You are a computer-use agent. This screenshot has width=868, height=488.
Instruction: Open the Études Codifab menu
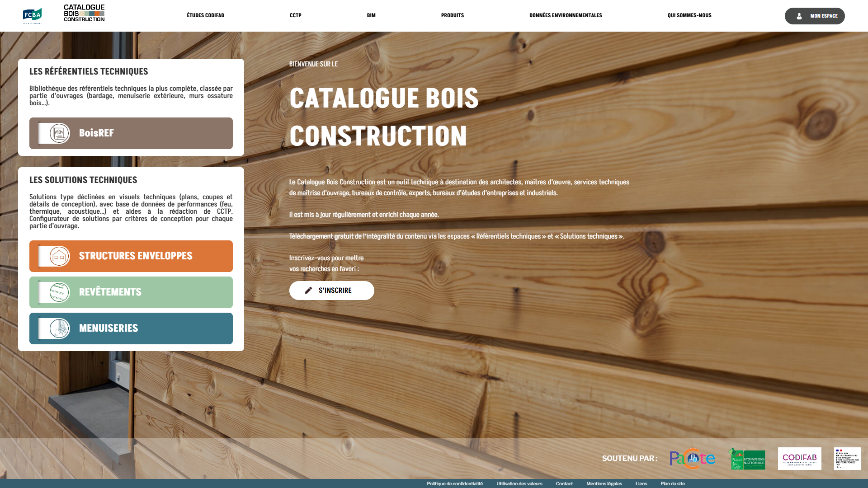[x=205, y=15]
